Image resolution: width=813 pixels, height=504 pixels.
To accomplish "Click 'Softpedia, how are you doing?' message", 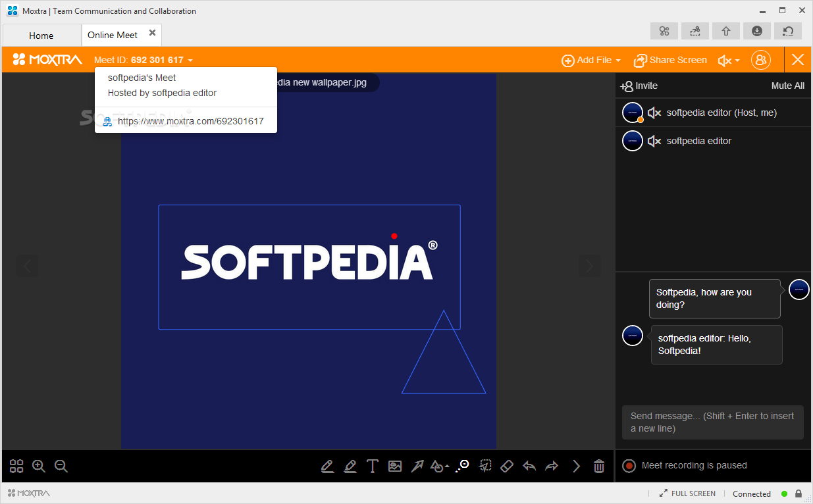I will (715, 299).
